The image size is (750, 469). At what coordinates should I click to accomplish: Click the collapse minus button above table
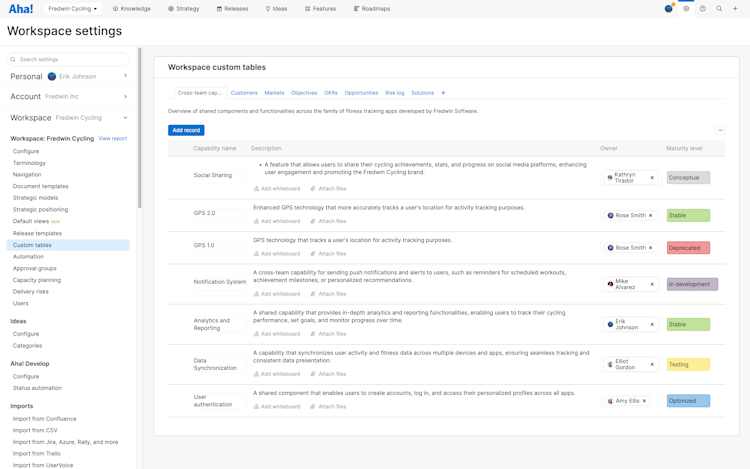pos(720,130)
